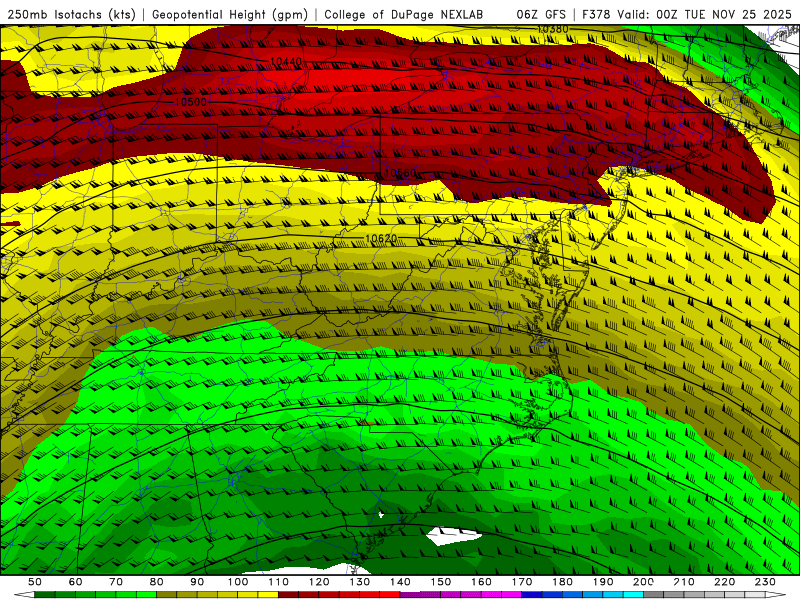Click the 10500 height contour label
The height and width of the screenshot is (600, 800).
pos(190,102)
